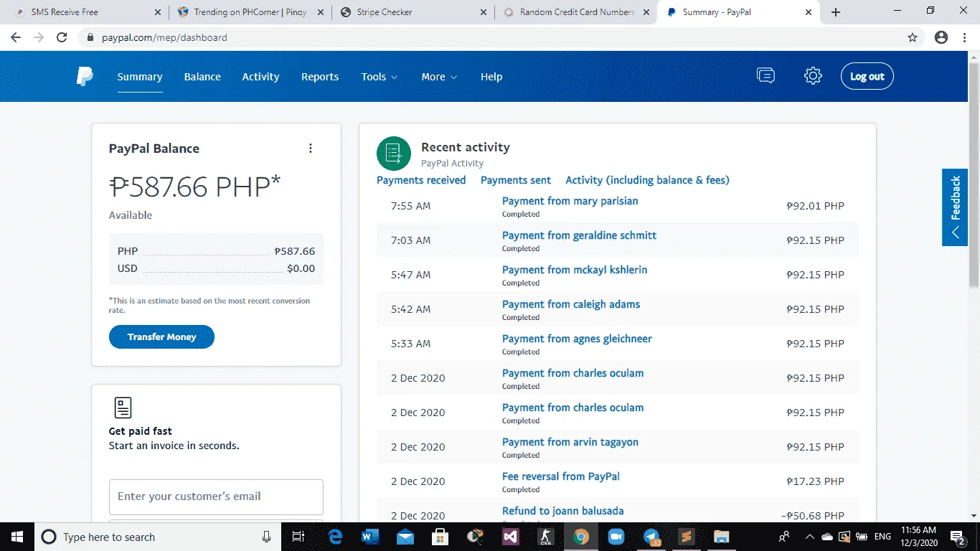Click the Get paid fast invoice icon
980x551 pixels.
coord(123,408)
